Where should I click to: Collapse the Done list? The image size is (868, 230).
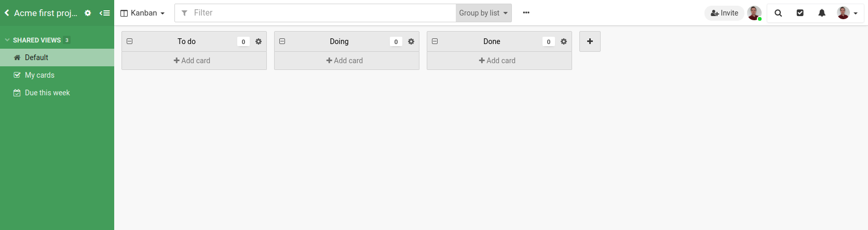tap(435, 41)
